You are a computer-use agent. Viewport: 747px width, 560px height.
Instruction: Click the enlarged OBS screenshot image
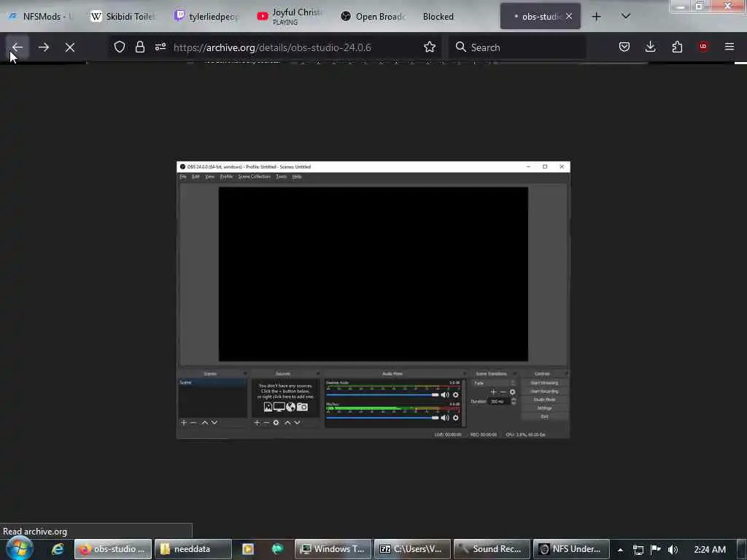tap(373, 300)
